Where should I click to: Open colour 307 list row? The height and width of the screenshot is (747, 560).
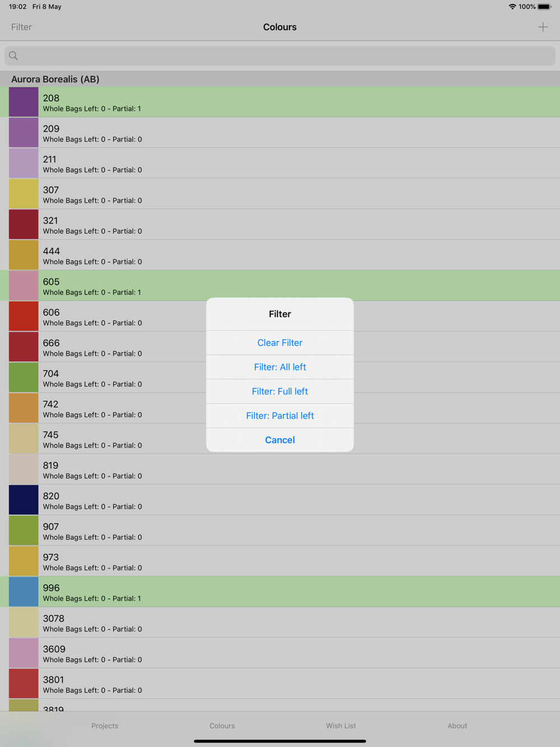pos(280,194)
